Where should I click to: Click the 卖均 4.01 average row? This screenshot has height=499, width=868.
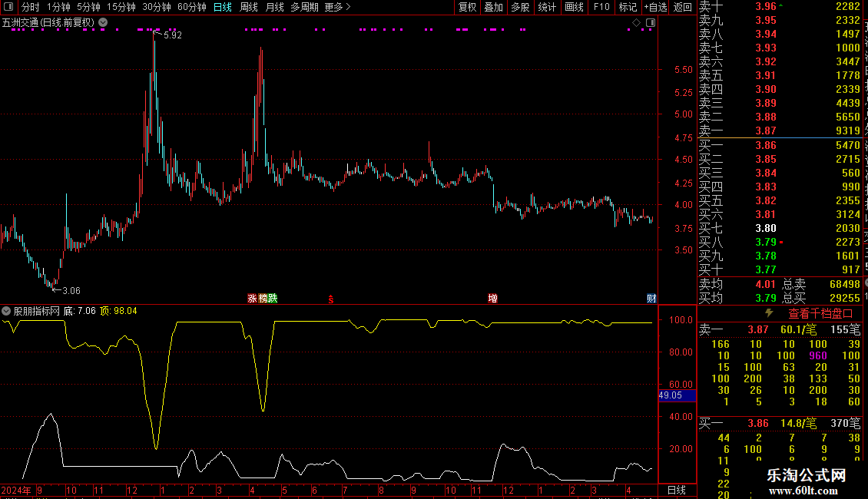tap(737, 284)
